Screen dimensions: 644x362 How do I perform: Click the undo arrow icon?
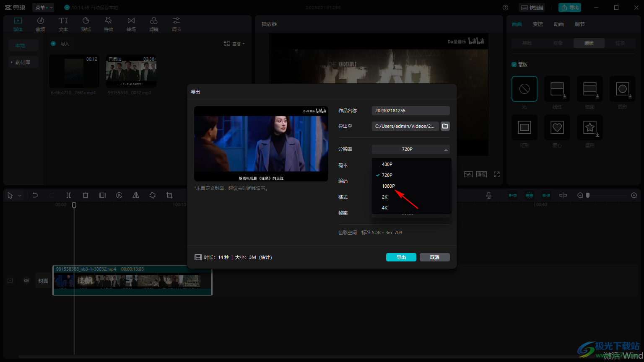click(35, 195)
